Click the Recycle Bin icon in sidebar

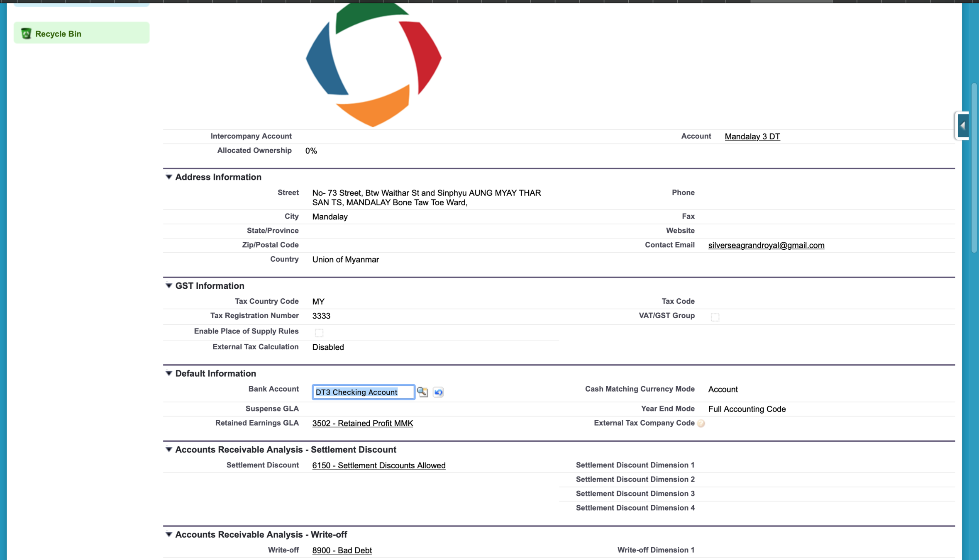(26, 34)
